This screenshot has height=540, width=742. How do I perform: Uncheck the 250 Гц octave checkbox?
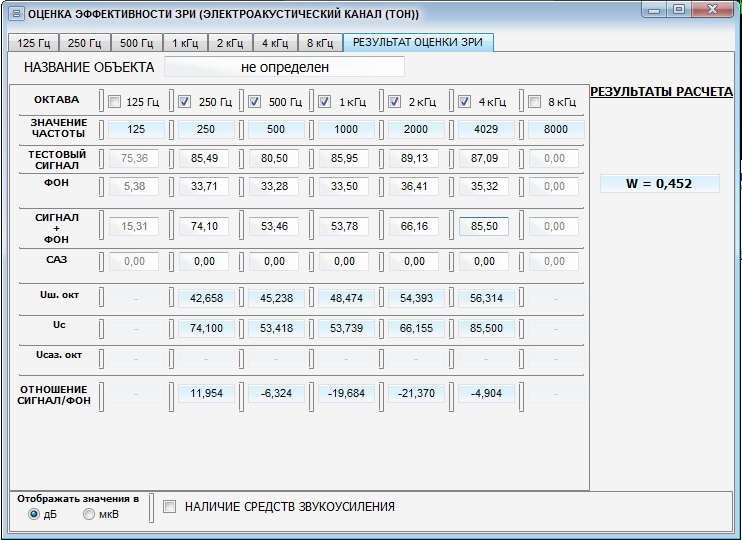[x=185, y=101]
